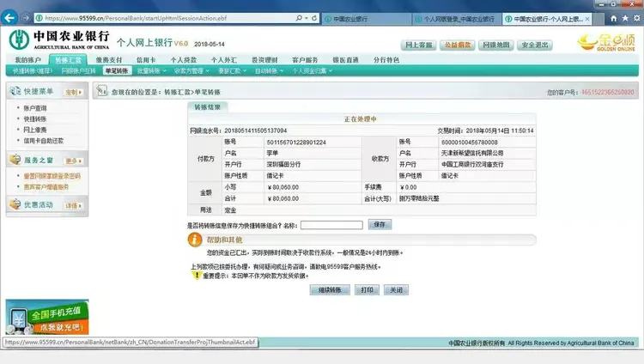Click the 服务之窗 panel icon
This screenshot has height=364, width=644.
(x=15, y=160)
